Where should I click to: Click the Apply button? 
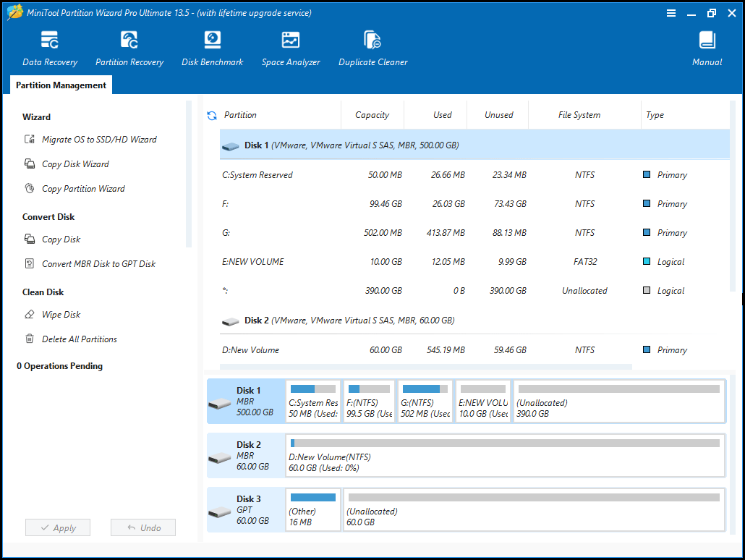pyautogui.click(x=57, y=527)
